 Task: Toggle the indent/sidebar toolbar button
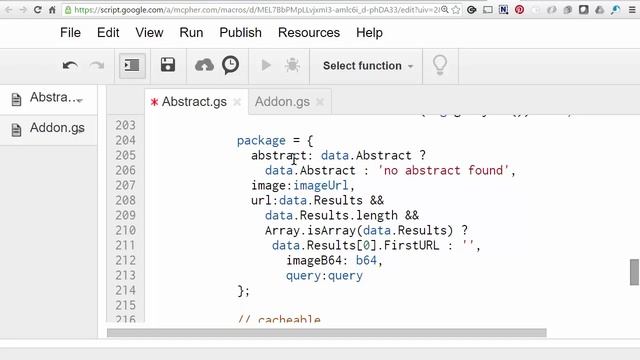[x=132, y=65]
